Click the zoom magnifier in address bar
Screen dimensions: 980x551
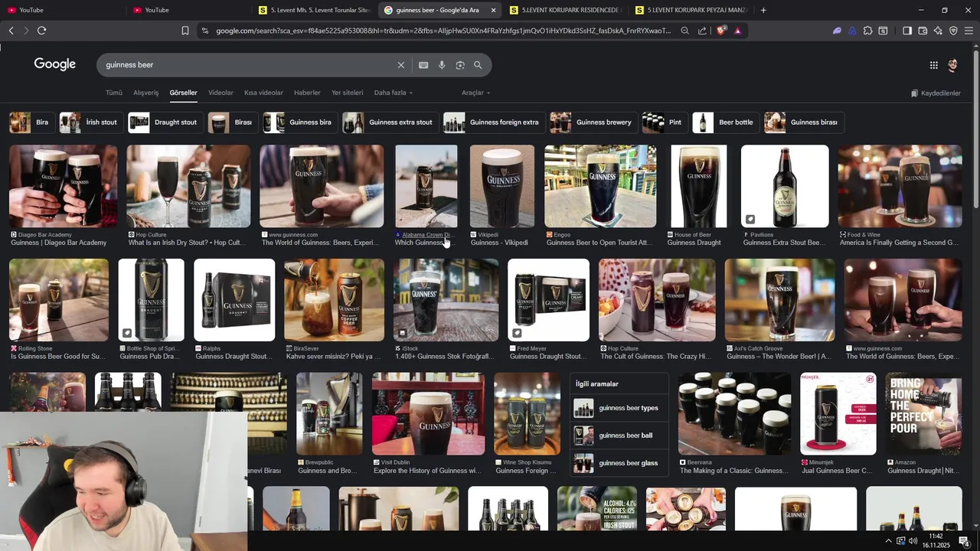pyautogui.click(x=684, y=31)
